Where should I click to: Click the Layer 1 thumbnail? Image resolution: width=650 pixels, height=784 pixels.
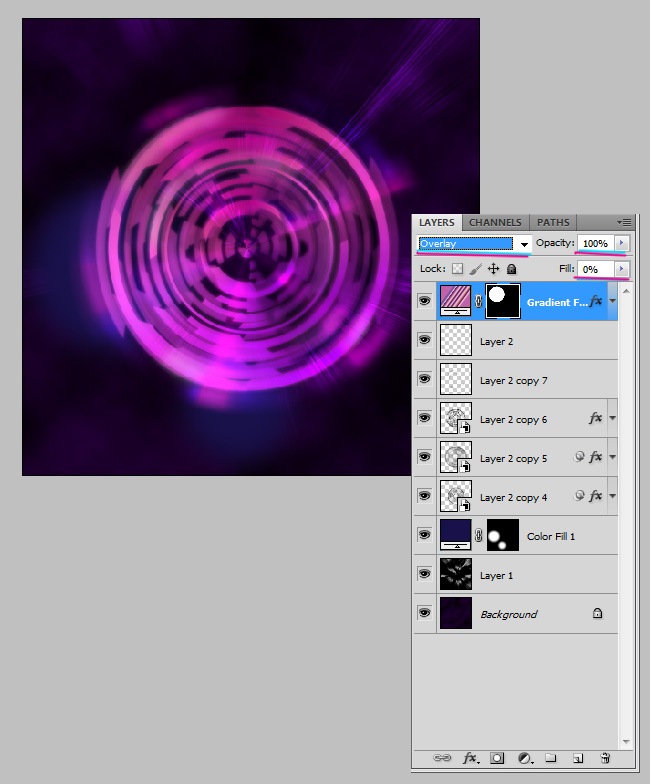456,574
